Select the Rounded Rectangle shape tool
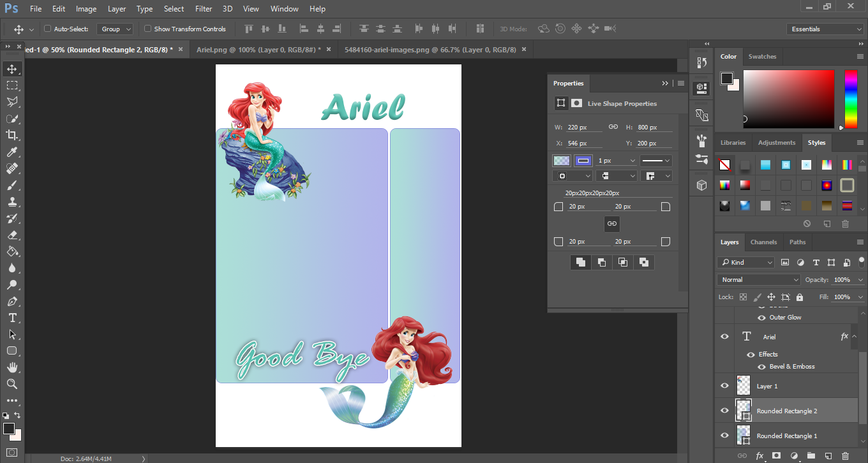The height and width of the screenshot is (463, 868). click(x=12, y=351)
